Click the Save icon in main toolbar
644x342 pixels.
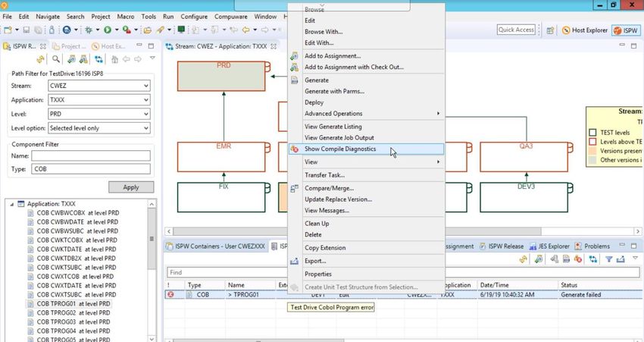[x=27, y=30]
